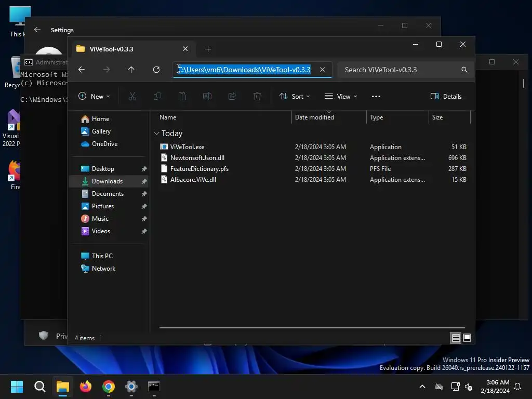Switch to Command Prompt in taskbar
Image resolution: width=532 pixels, height=399 pixels.
tap(154, 386)
